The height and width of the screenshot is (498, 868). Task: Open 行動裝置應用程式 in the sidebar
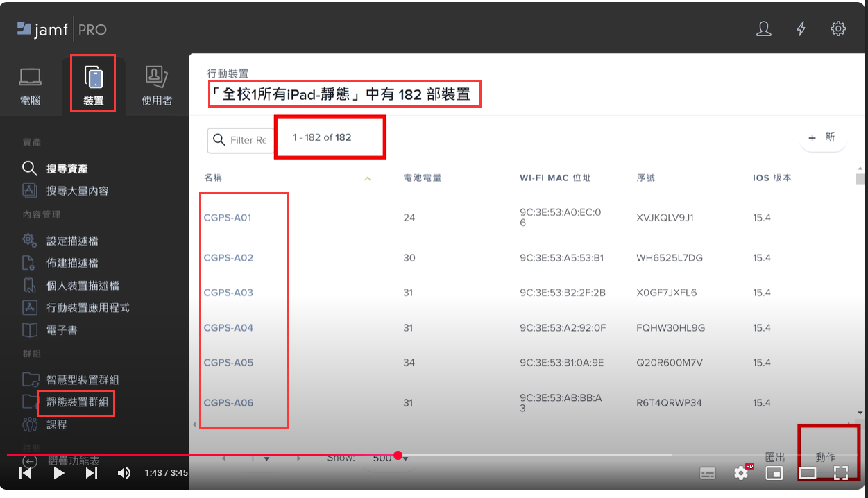(88, 307)
